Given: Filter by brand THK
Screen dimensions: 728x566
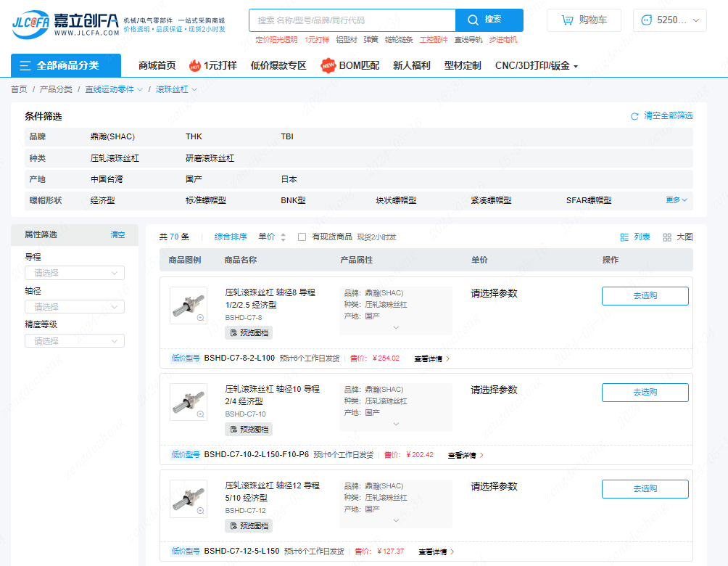Looking at the screenshot, I should (x=194, y=136).
